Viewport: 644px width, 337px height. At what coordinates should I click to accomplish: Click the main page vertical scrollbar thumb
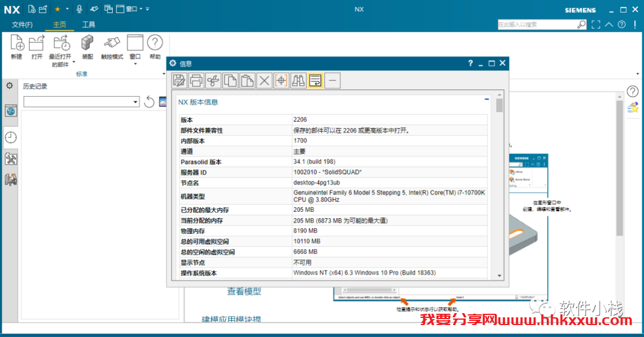coord(620,168)
